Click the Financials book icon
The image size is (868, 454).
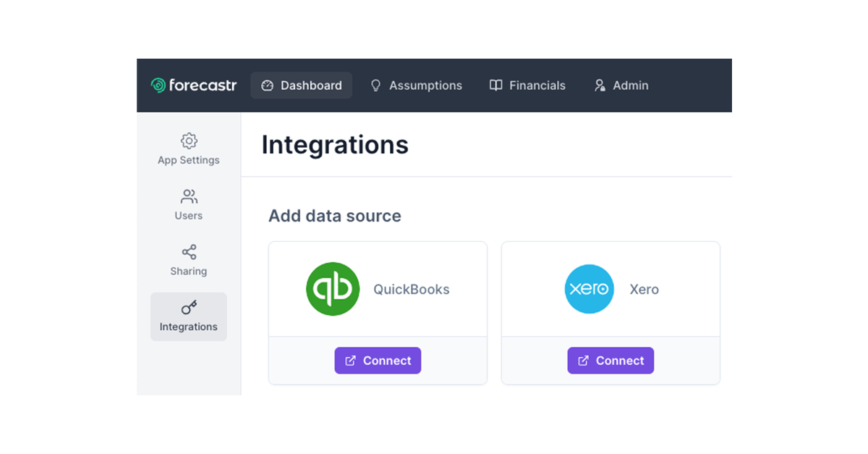coord(495,85)
